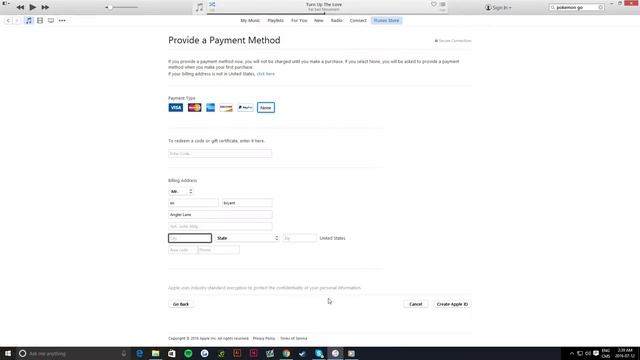
Task: Click the City input field
Action: pos(190,238)
